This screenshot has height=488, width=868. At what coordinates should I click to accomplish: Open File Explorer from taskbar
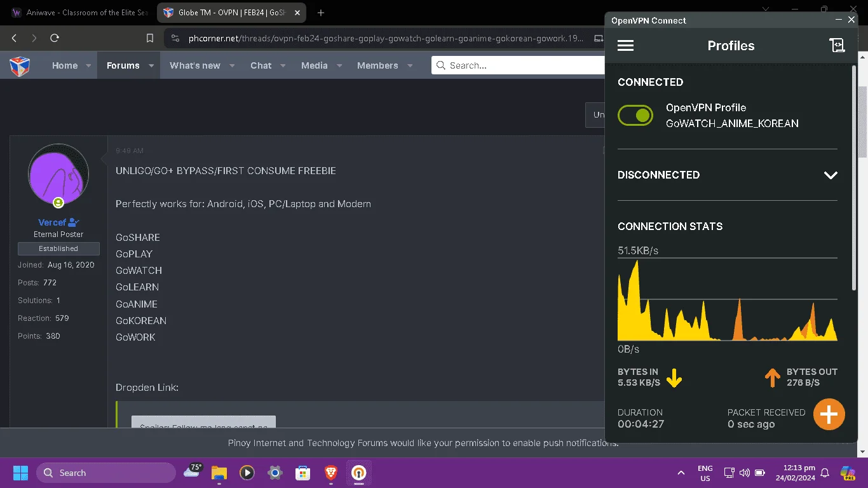click(219, 473)
